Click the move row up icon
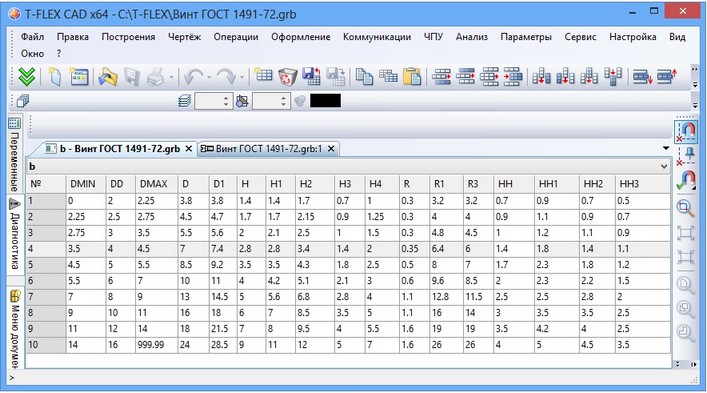The image size is (707, 393). [x=667, y=77]
